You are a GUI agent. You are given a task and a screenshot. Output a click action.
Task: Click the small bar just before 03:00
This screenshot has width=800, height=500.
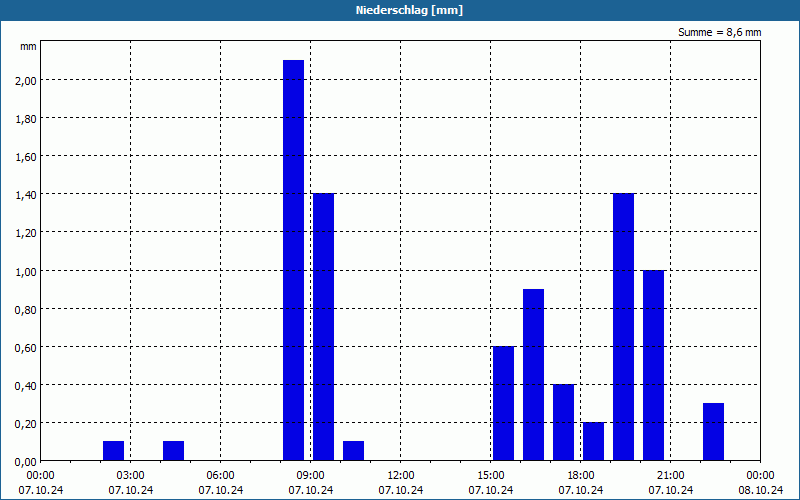(x=113, y=451)
